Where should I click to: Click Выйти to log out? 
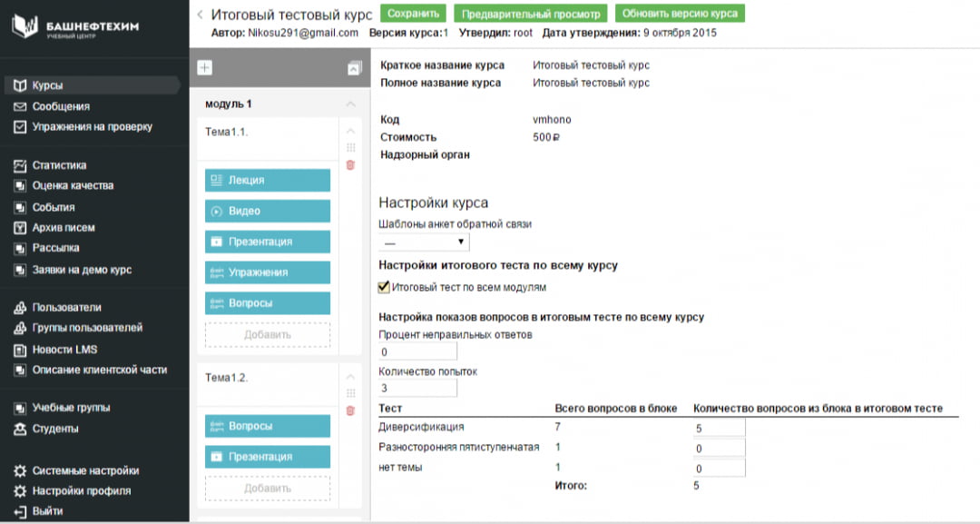(47, 511)
